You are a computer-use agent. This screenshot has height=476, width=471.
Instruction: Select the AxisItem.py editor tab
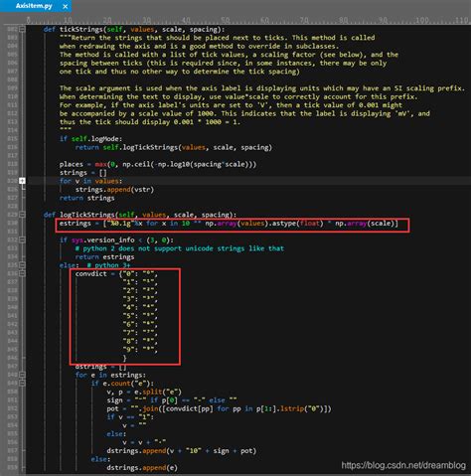(34, 6)
